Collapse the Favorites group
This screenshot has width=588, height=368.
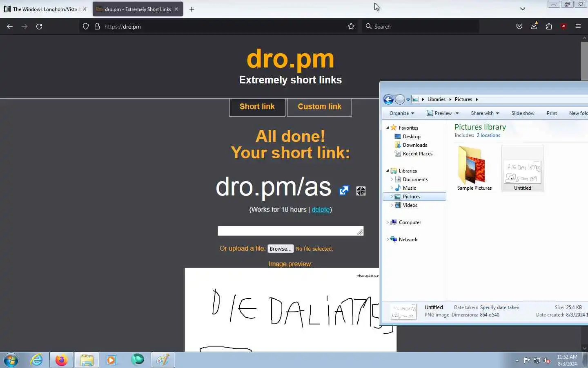[388, 128]
